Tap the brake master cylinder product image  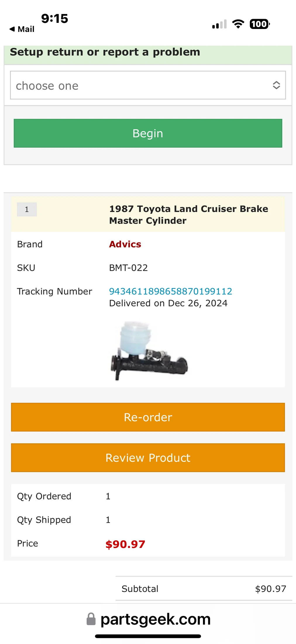pyautogui.click(x=149, y=350)
